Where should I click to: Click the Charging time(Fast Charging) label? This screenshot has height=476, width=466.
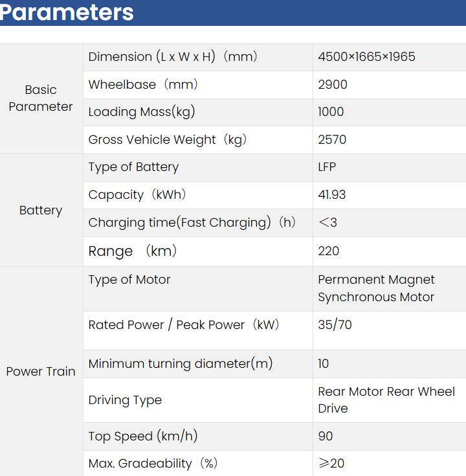[x=192, y=223]
